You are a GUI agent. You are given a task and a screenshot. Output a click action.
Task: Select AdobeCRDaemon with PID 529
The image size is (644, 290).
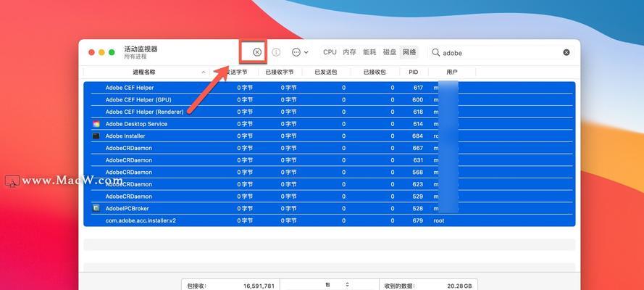tap(330, 196)
